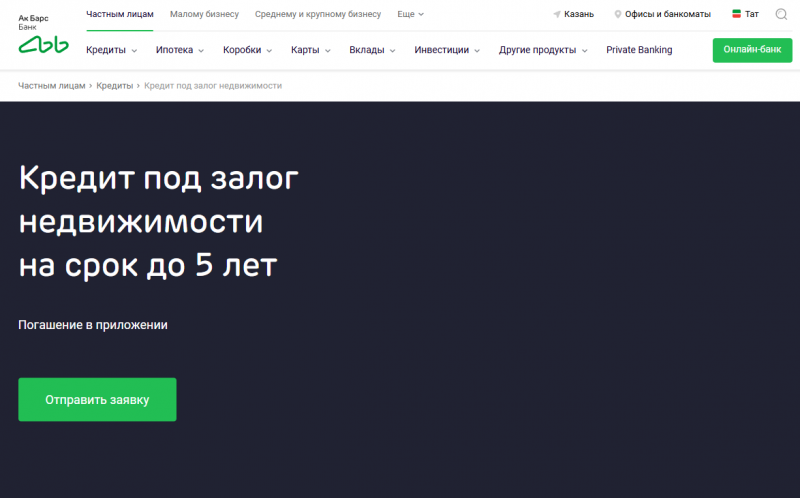Expand the Еще dropdown
Viewport: 800px width, 498px height.
pos(410,14)
